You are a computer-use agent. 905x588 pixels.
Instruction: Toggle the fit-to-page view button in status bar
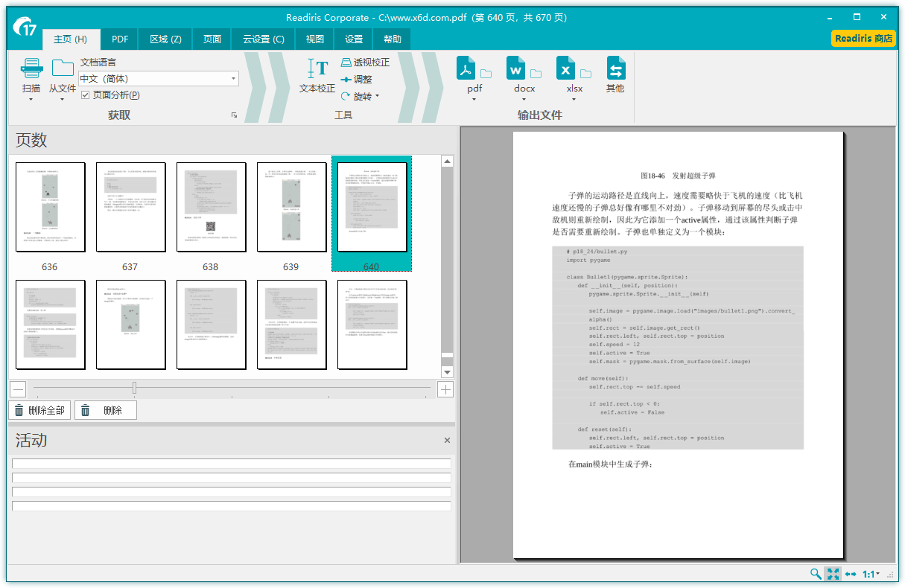click(x=833, y=574)
